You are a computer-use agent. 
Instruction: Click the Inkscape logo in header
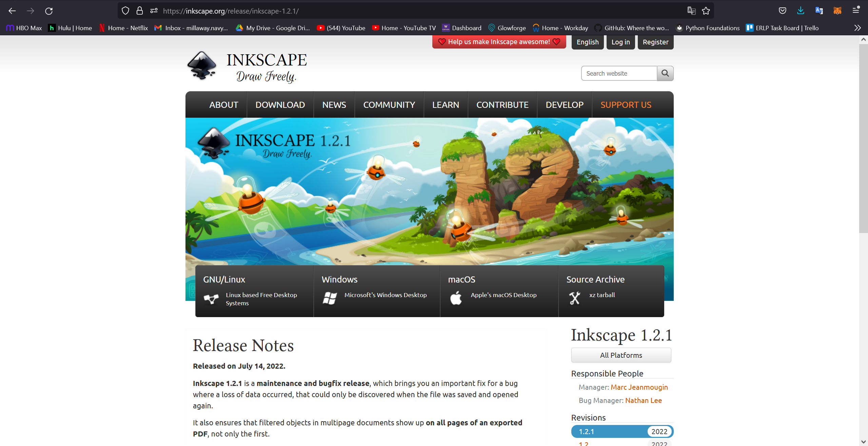[202, 66]
